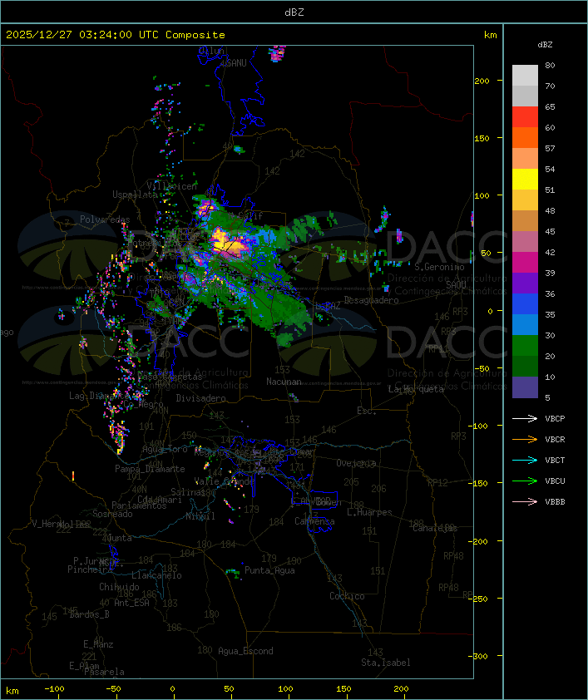Click the 'S.Geronimo' map label
This screenshot has width=588, height=700.
click(x=439, y=267)
